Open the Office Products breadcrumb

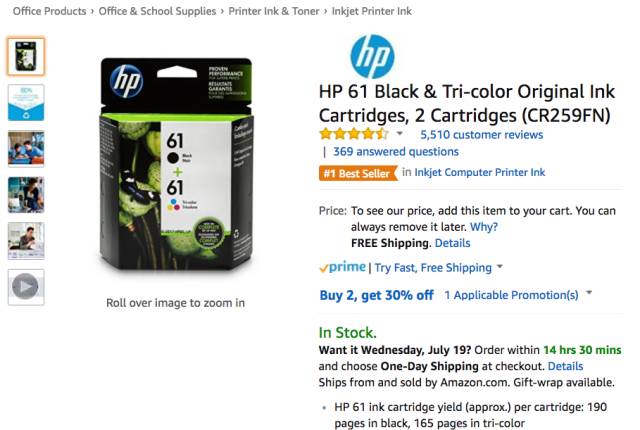(49, 11)
